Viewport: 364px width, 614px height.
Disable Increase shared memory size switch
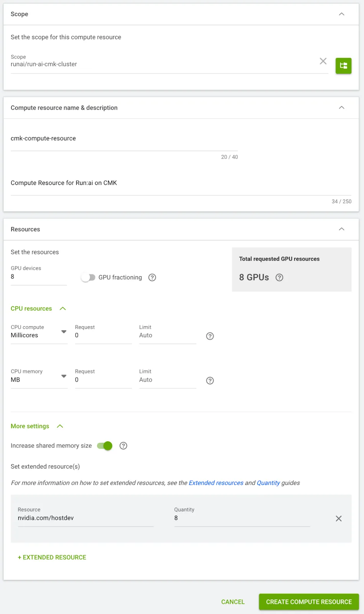105,446
